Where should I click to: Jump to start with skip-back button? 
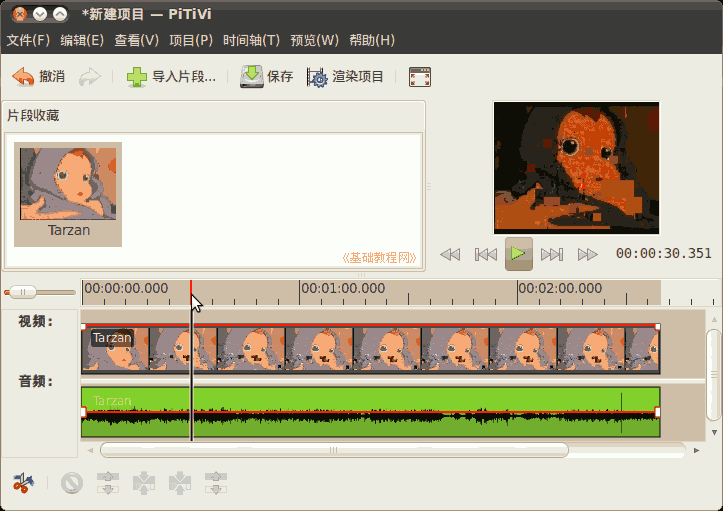coord(486,254)
